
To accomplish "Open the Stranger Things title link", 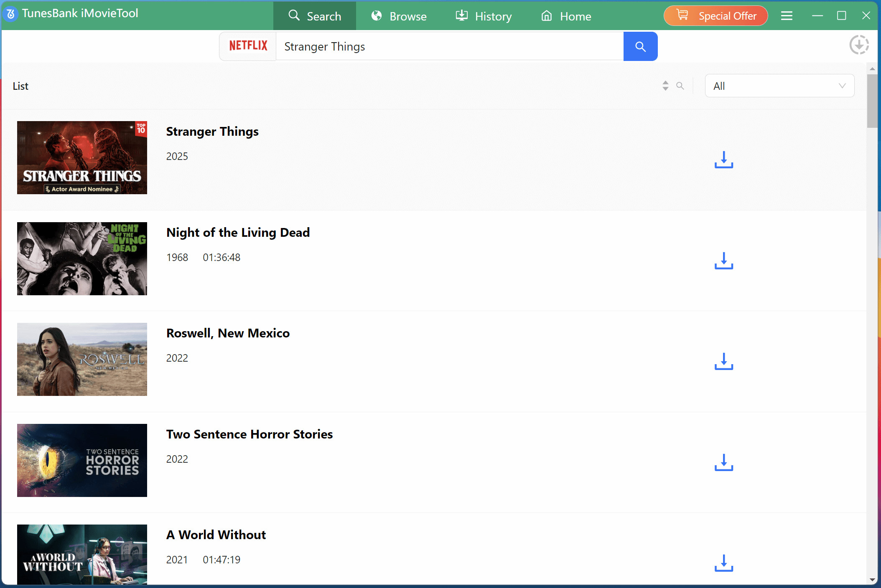I will pyautogui.click(x=212, y=132).
